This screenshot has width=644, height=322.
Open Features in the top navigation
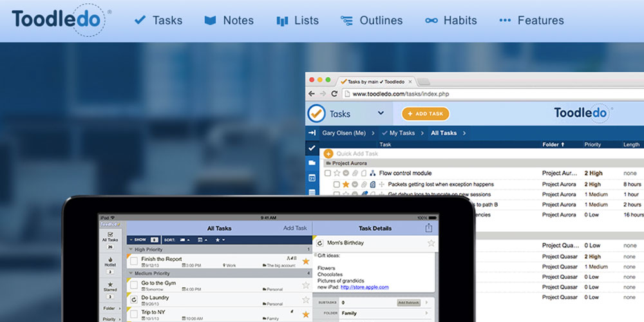click(x=531, y=20)
